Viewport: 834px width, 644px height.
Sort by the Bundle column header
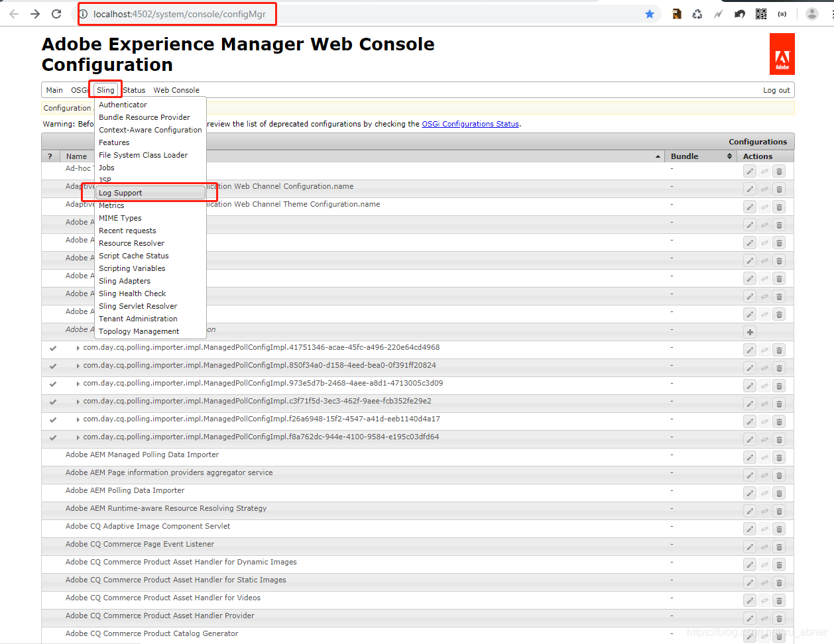tap(701, 156)
